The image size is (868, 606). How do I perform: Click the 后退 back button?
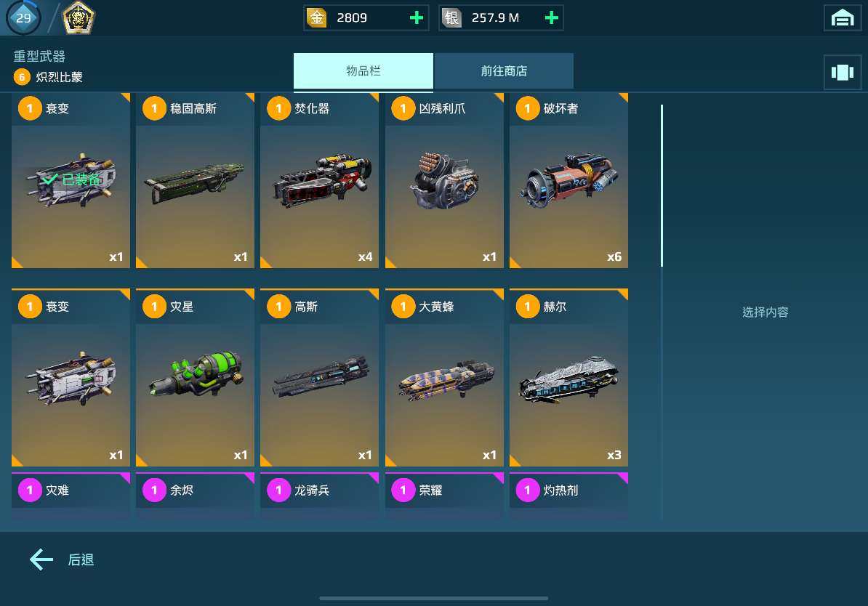62,559
